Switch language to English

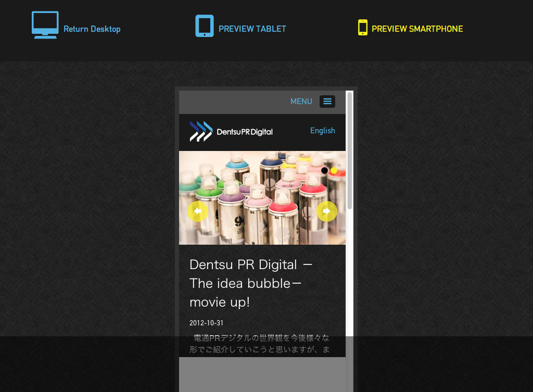323,131
